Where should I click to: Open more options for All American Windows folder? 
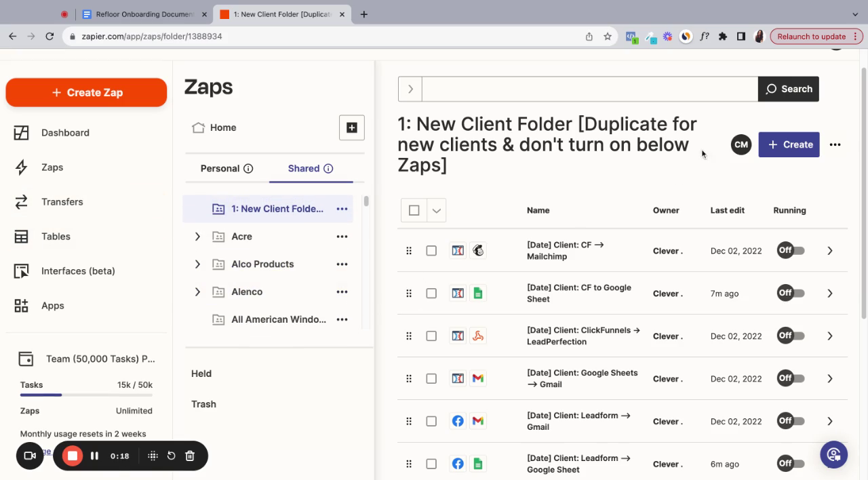(342, 319)
